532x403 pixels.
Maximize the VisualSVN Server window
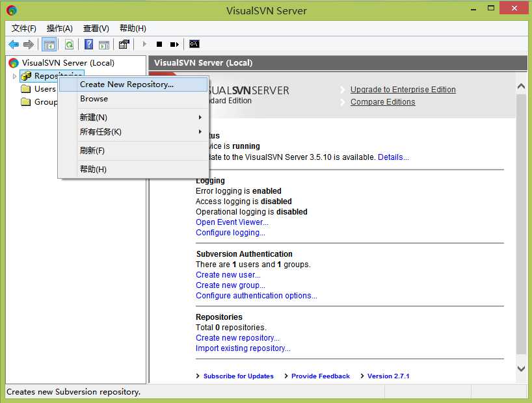click(x=491, y=8)
